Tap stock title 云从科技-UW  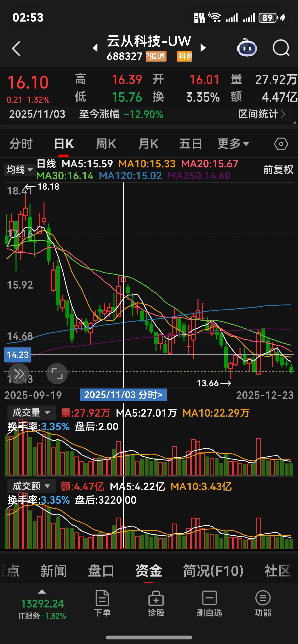[x=149, y=41]
